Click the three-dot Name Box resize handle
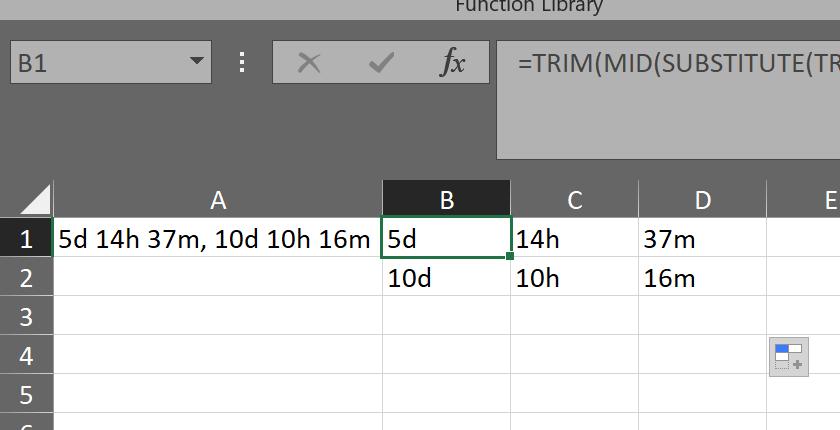The width and height of the screenshot is (840, 430). (241, 63)
